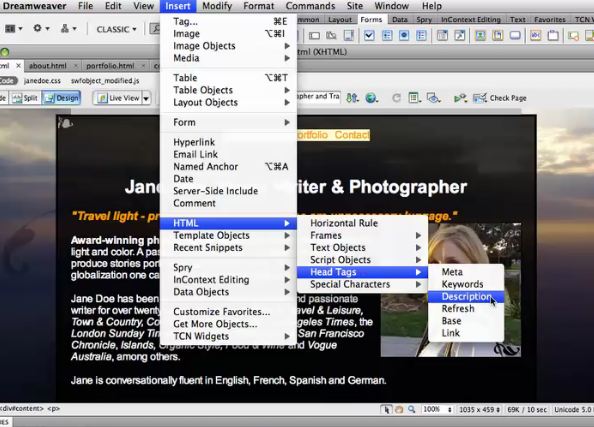594x427 pixels.
Task: Expand the Image Objects submenu
Action: tap(228, 46)
